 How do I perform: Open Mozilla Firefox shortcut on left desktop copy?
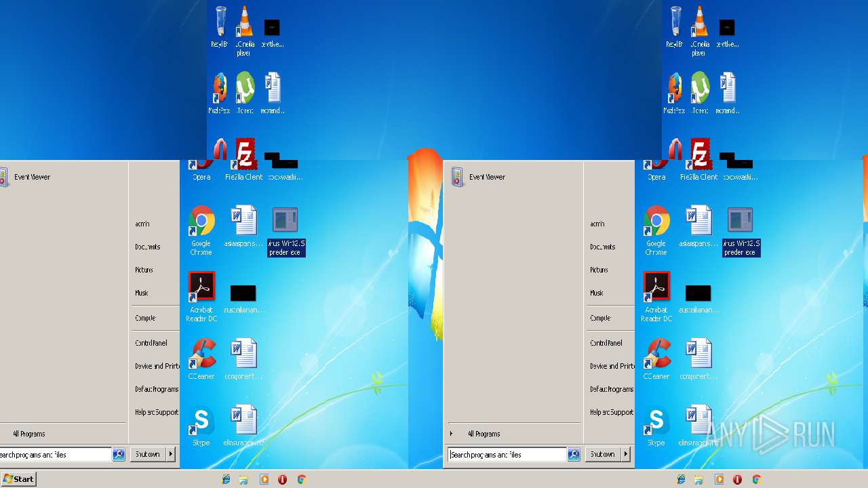pyautogui.click(x=219, y=93)
